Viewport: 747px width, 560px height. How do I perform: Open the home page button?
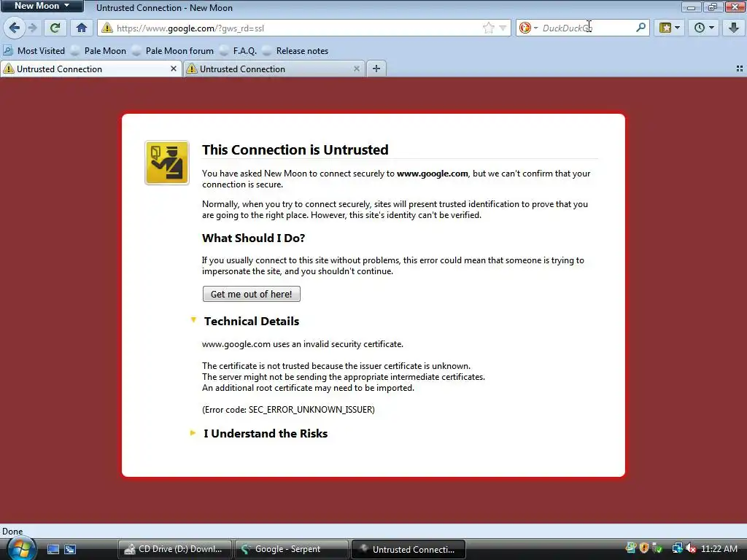pyautogui.click(x=82, y=28)
